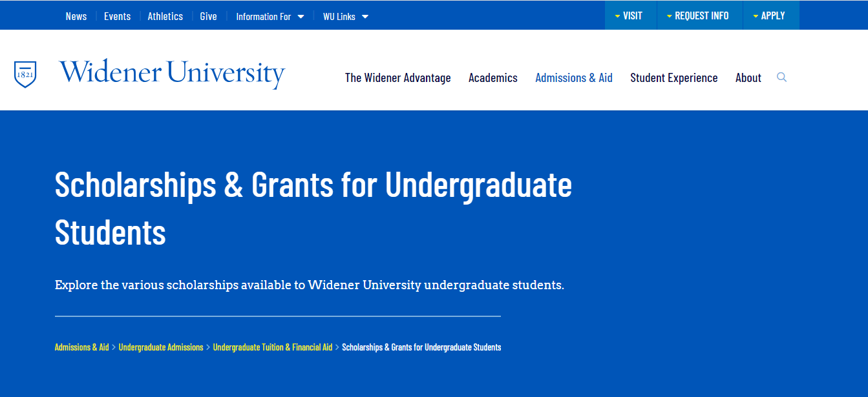Image resolution: width=868 pixels, height=397 pixels.
Task: Go to Events in the top bar
Action: click(117, 16)
